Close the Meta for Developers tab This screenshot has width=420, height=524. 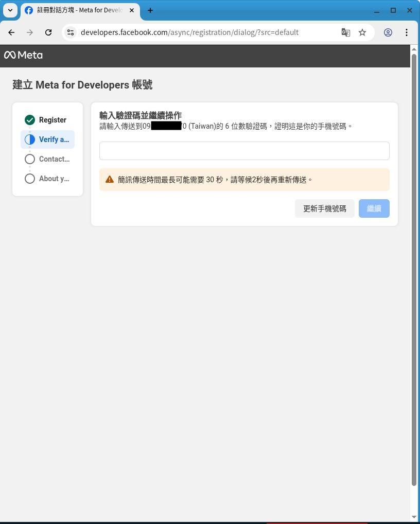pos(132,10)
